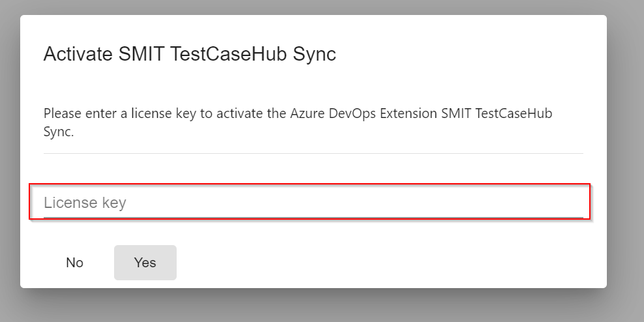Decline activation by clicking No

click(75, 263)
